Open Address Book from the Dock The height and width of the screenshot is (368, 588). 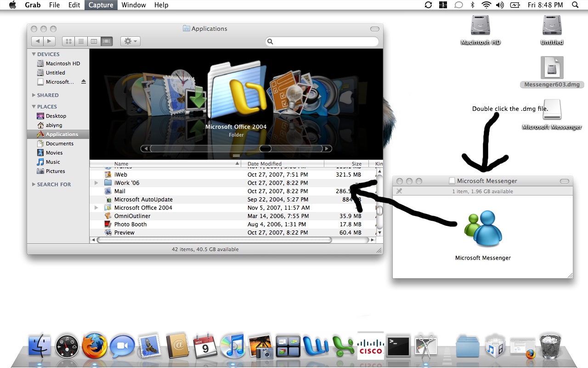pos(178,345)
